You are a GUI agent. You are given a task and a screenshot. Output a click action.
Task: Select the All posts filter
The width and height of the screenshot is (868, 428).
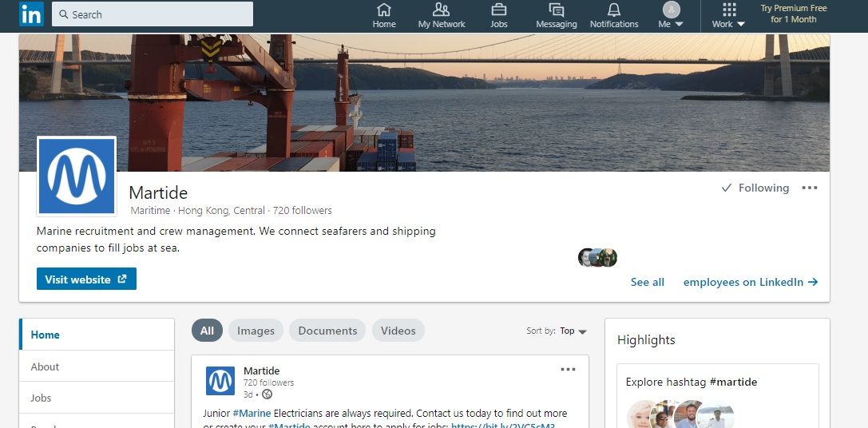(207, 331)
